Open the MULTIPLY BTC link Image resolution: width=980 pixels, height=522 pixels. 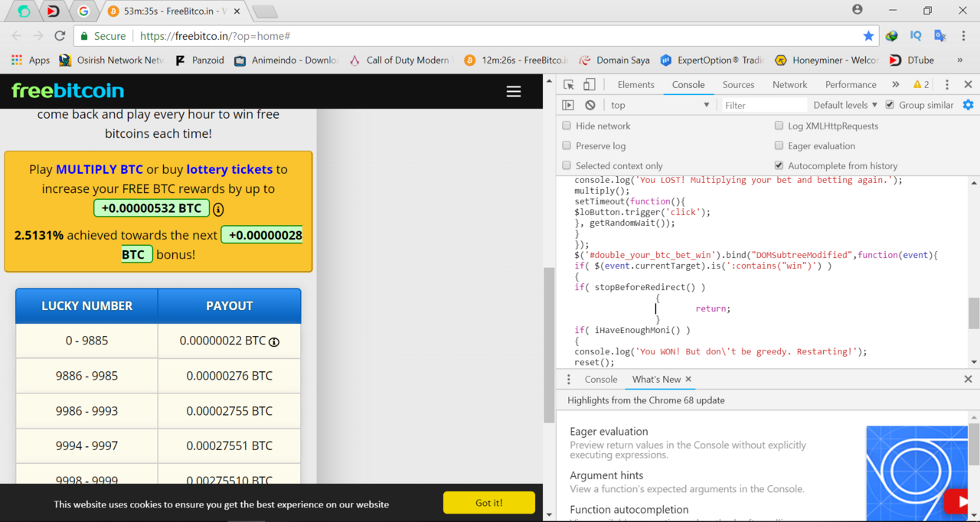[x=100, y=169]
